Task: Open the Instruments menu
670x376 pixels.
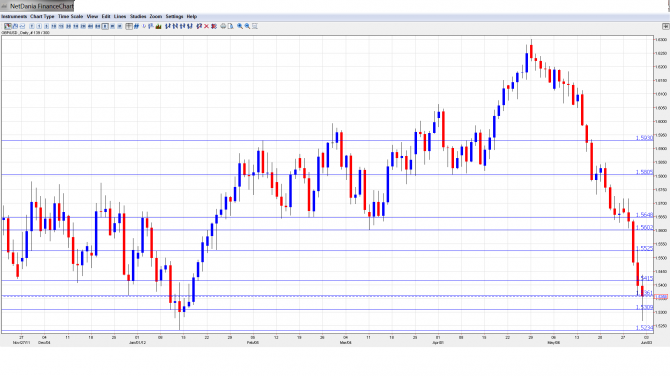Action: coord(14,17)
